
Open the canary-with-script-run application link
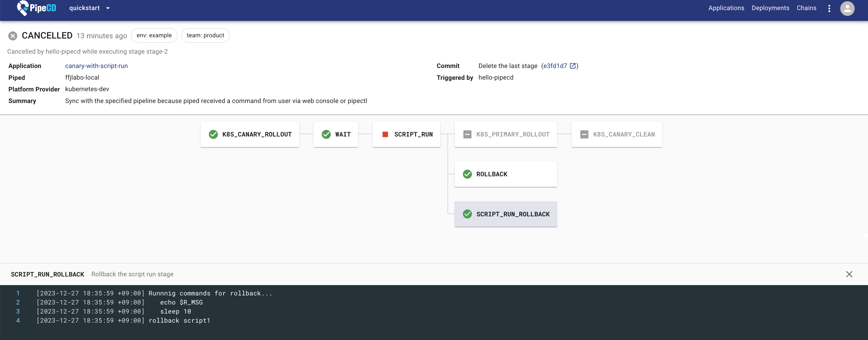[x=96, y=66]
